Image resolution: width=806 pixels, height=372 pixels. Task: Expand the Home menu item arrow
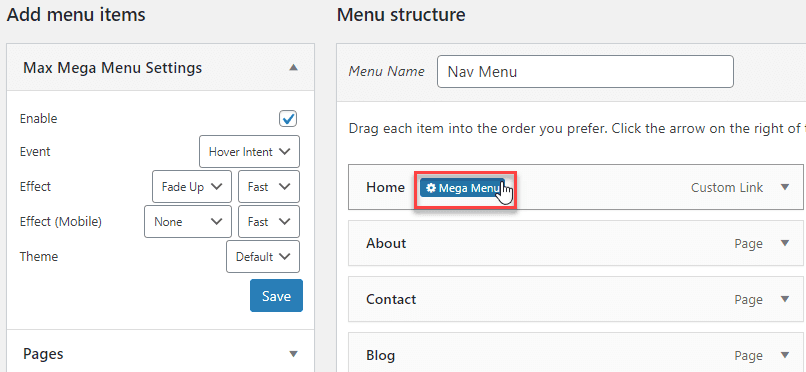point(784,187)
